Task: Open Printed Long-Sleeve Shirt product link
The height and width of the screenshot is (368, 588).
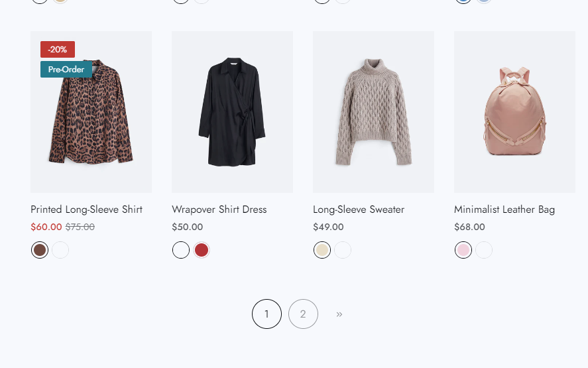Action: tap(86, 210)
